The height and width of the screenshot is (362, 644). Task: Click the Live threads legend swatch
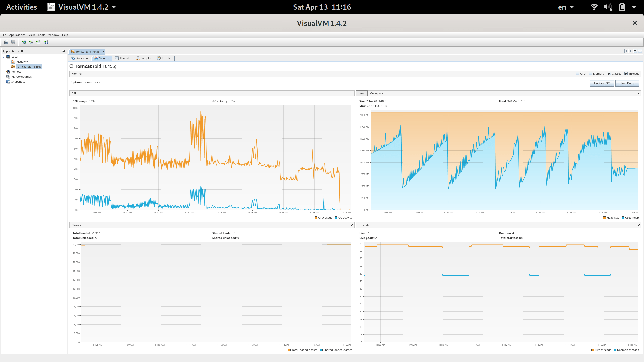[x=593, y=350]
